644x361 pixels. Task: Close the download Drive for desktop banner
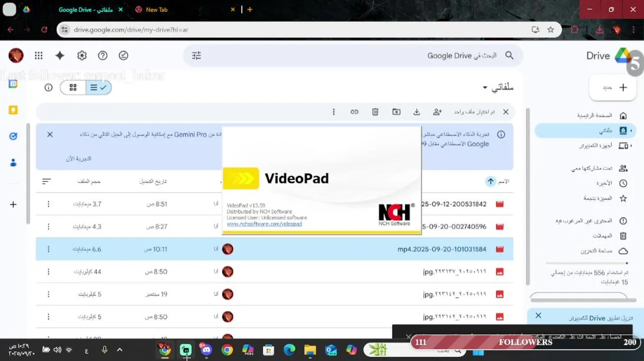538,315
